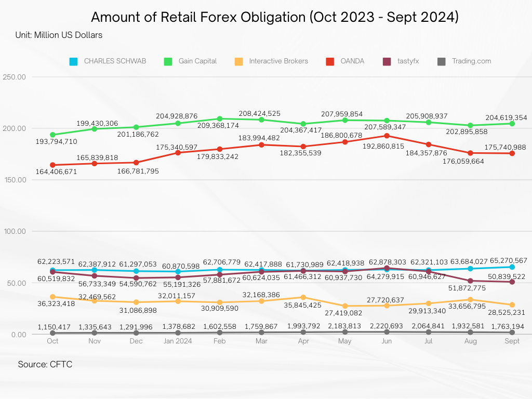Select the CHARLES SCHWAB legend label

115,61
